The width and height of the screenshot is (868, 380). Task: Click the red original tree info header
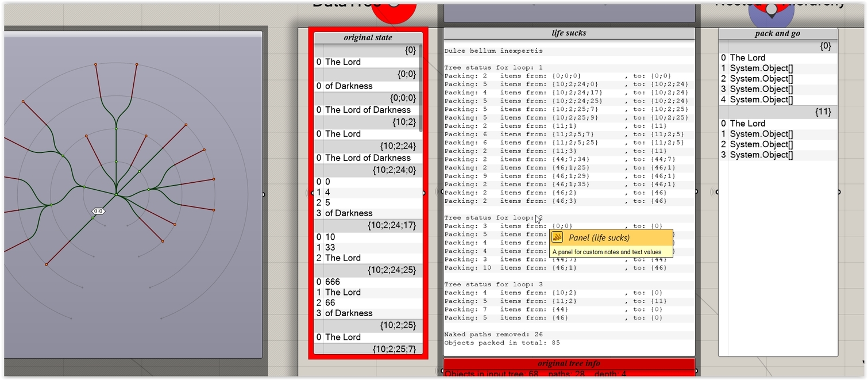[568, 363]
